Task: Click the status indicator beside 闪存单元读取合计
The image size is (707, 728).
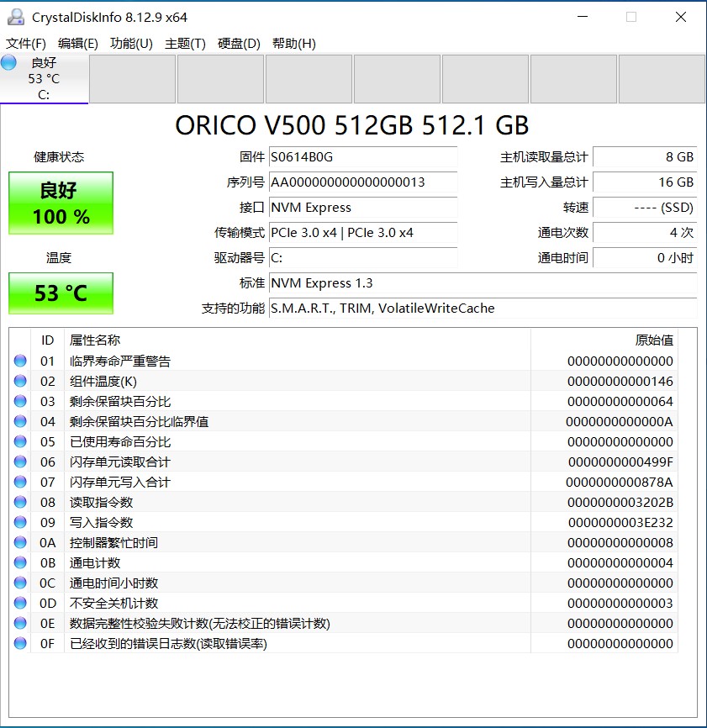Action: (20, 462)
